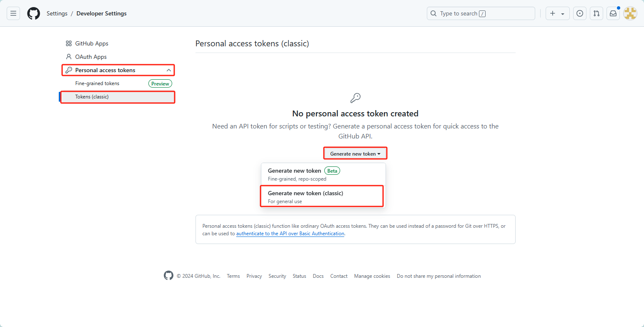Open the hamburger navigation menu
This screenshot has height=327, width=644.
(x=13, y=13)
